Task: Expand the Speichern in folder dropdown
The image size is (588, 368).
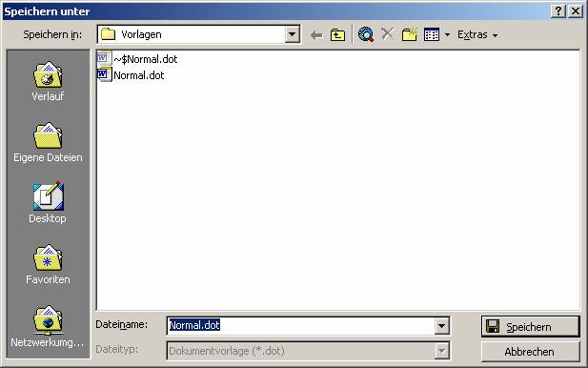Action: 292,34
